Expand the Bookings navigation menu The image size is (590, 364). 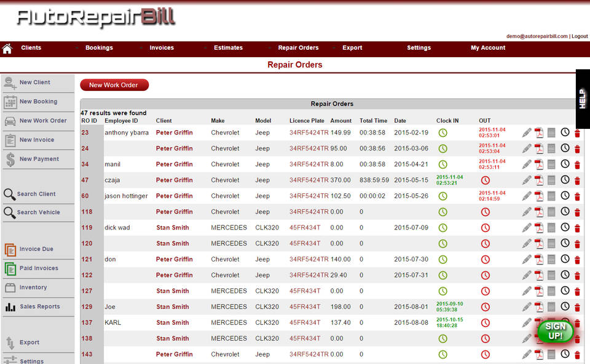pos(99,48)
